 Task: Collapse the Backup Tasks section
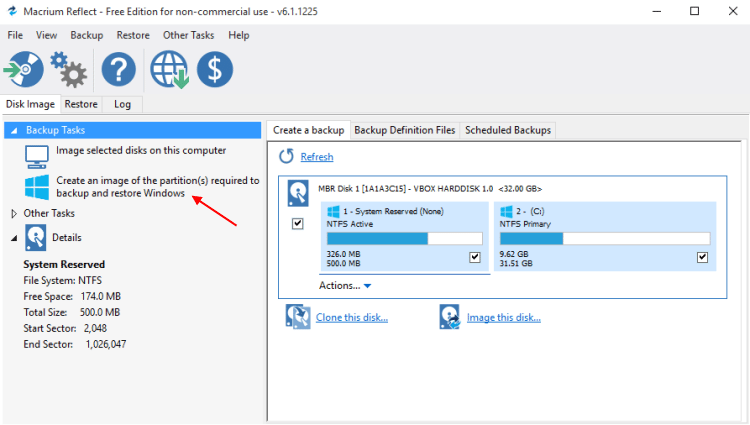[x=14, y=131]
